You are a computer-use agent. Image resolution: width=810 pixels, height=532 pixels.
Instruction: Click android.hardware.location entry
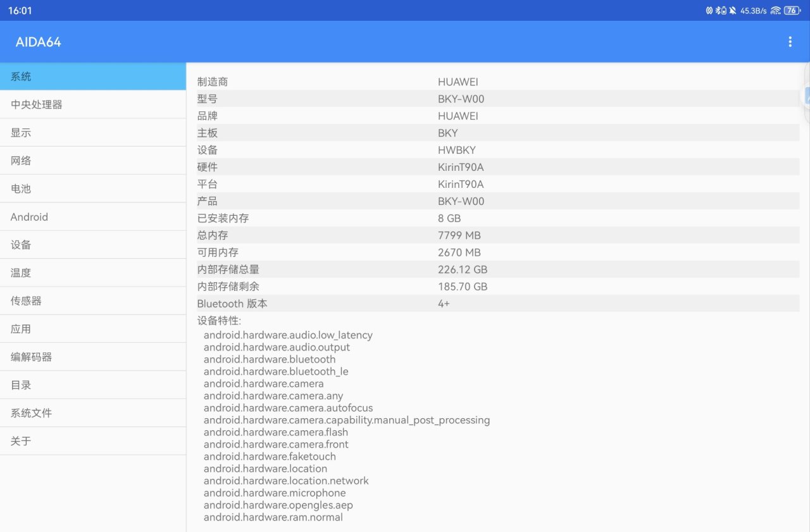click(x=266, y=469)
